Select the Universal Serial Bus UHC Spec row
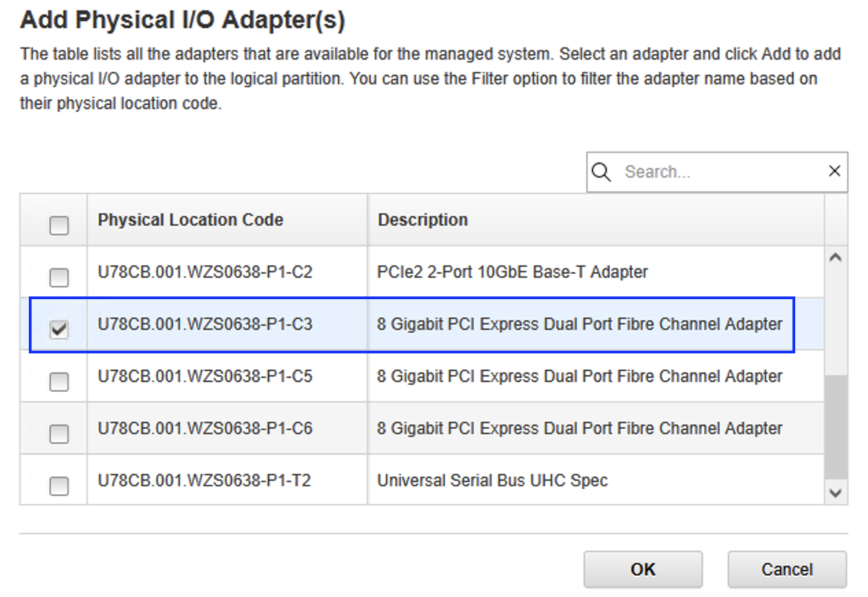This screenshot has height=597, width=868. [492, 480]
